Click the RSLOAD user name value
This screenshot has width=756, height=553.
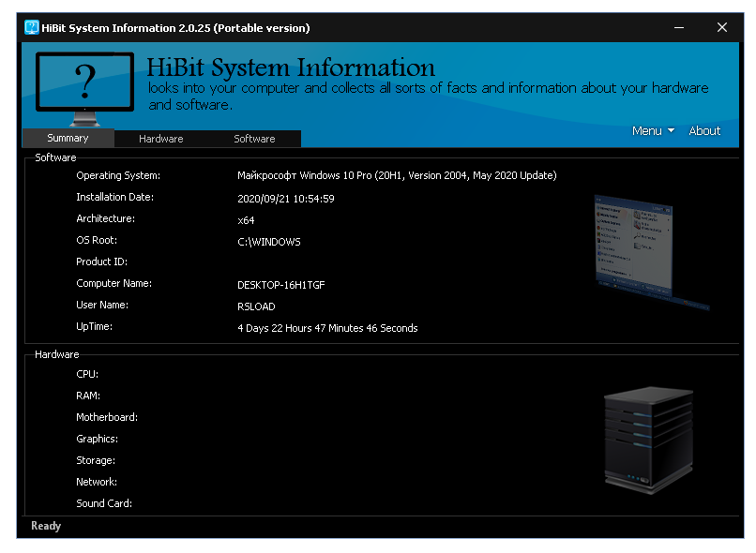click(255, 306)
